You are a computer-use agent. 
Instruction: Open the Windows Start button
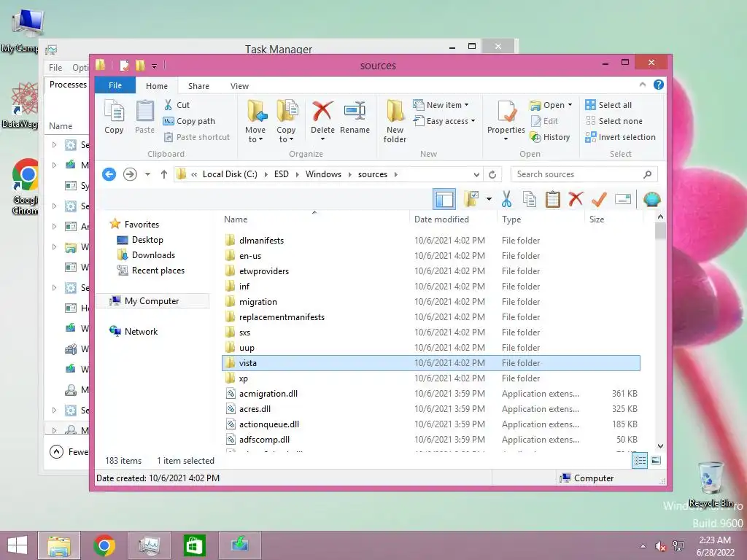tap(18, 545)
